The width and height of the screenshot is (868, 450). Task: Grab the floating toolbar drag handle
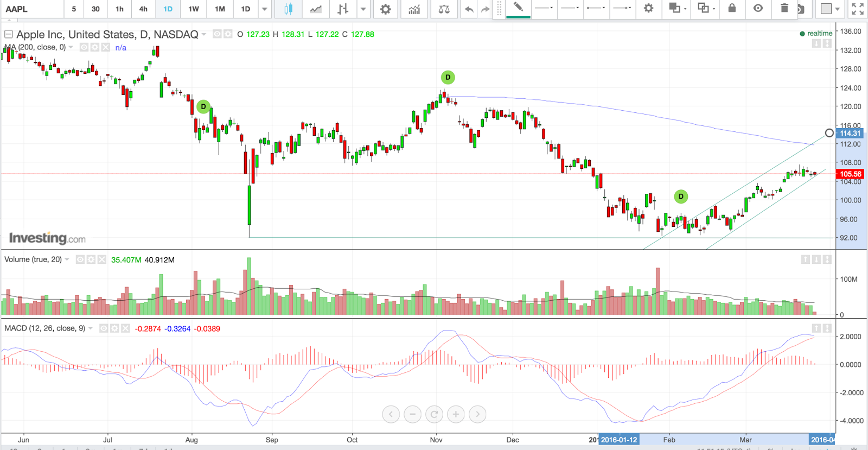pos(499,9)
